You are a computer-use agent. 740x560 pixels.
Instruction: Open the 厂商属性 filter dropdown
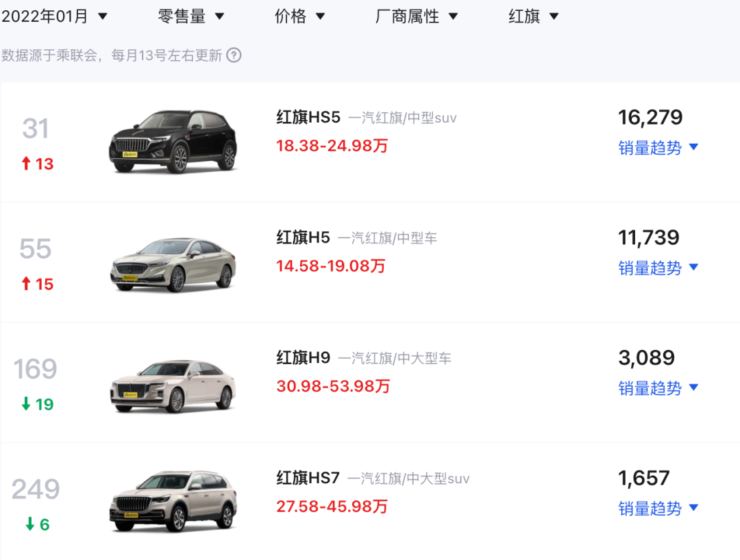[x=417, y=16]
